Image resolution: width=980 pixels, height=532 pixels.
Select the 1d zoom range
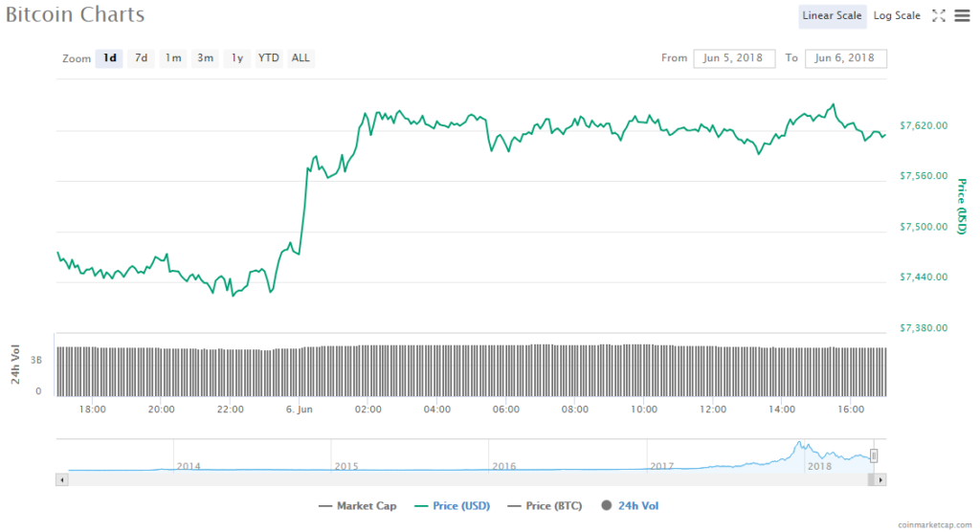click(x=110, y=58)
